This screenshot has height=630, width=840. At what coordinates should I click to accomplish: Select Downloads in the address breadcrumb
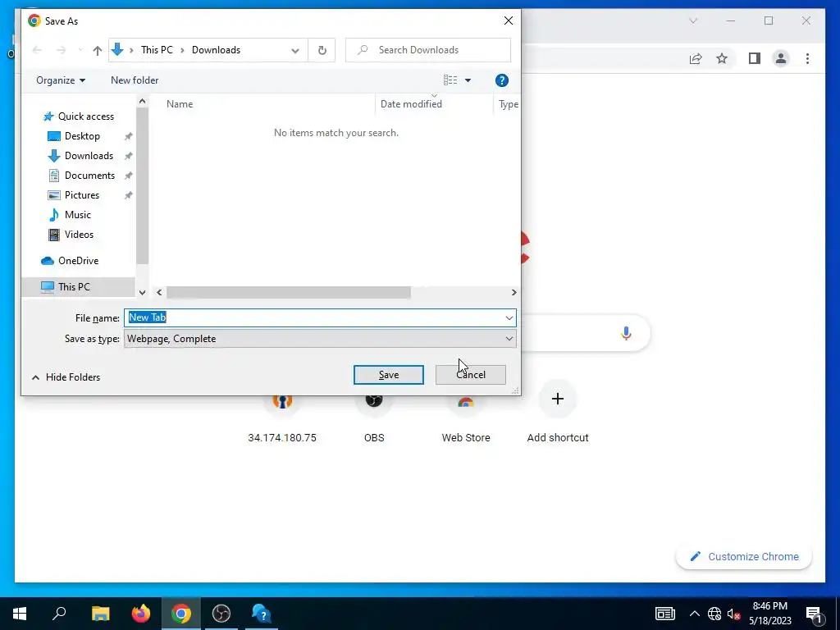point(216,50)
